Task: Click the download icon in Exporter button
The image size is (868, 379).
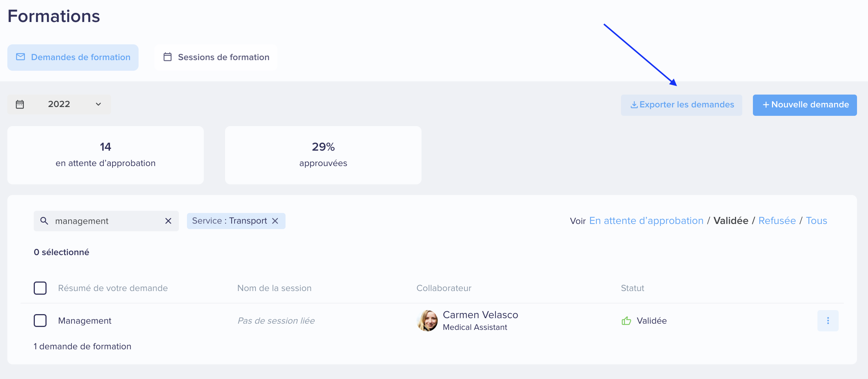Action: [x=634, y=105]
